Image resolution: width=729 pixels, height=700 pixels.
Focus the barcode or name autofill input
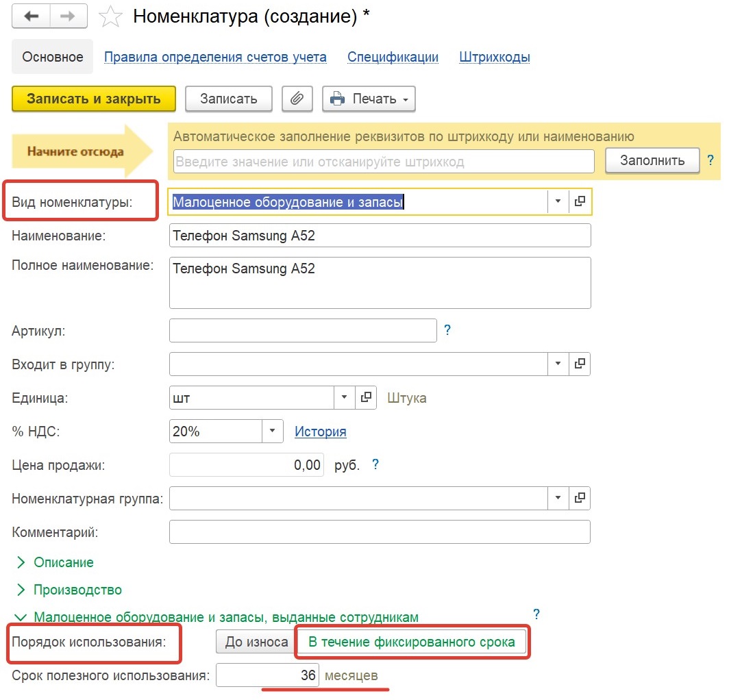click(x=384, y=161)
